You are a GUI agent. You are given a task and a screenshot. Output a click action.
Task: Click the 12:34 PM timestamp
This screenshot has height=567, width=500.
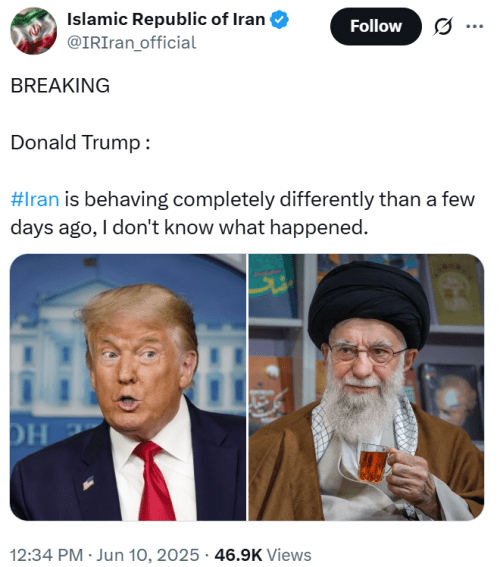point(47,555)
